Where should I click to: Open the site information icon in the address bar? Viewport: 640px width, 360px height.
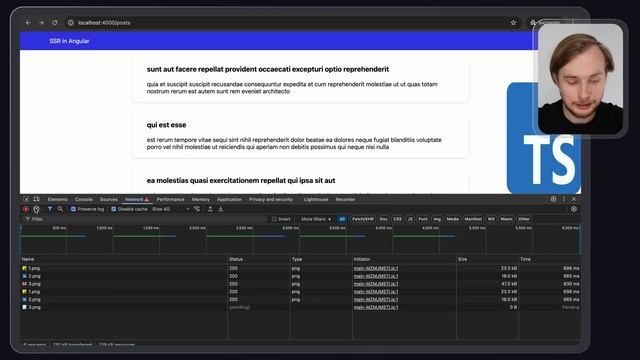(x=71, y=23)
